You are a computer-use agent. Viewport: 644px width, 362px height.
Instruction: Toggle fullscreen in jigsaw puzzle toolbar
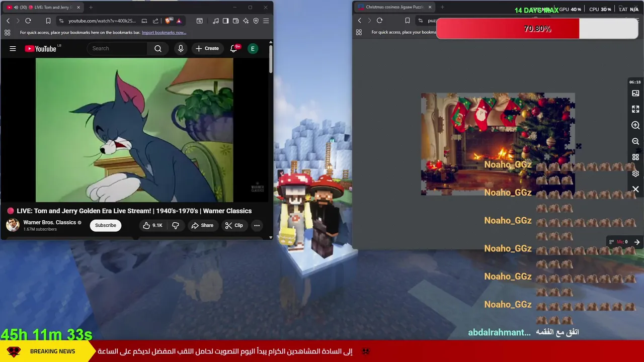(x=635, y=109)
